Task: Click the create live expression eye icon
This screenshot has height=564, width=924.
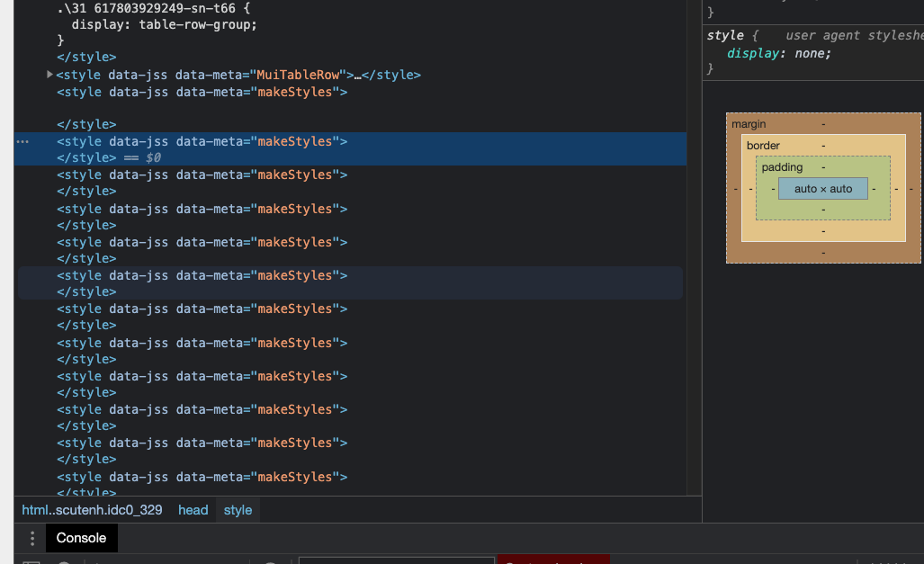Action: pos(270,561)
